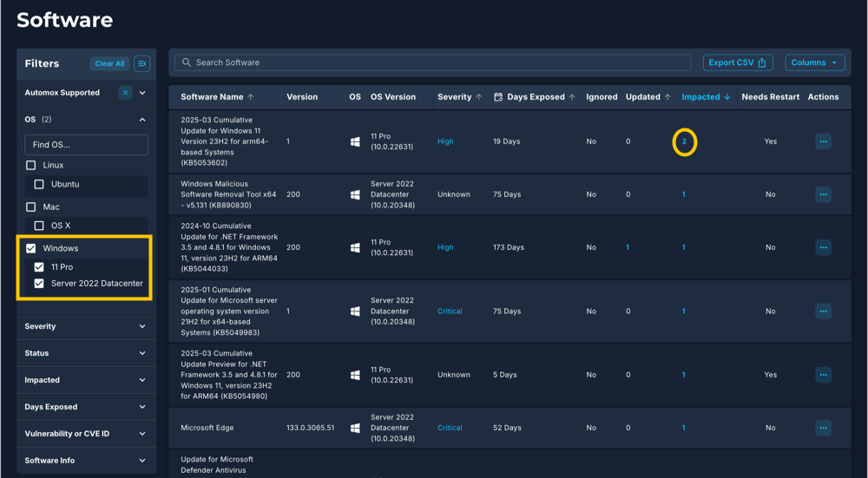This screenshot has height=478, width=868.
Task: Expand the Severity filter section
Action: click(x=142, y=326)
